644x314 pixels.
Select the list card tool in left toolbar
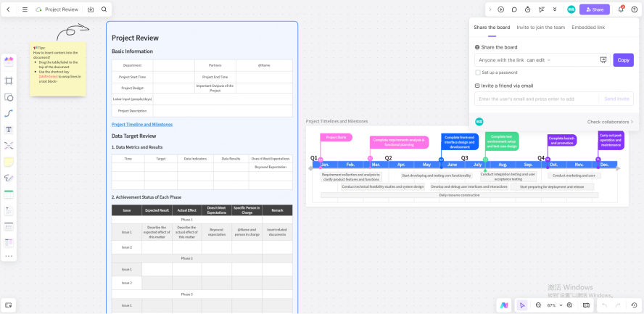(9, 226)
